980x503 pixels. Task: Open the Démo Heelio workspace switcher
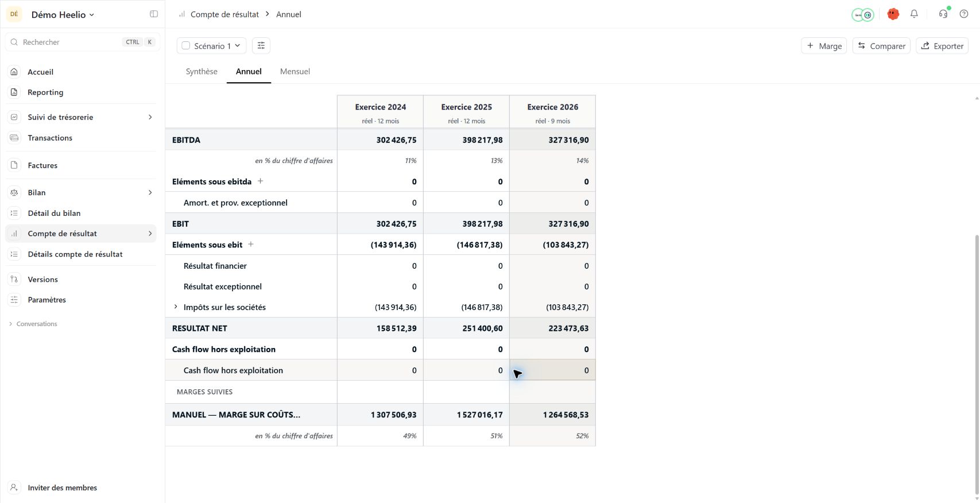[63, 15]
